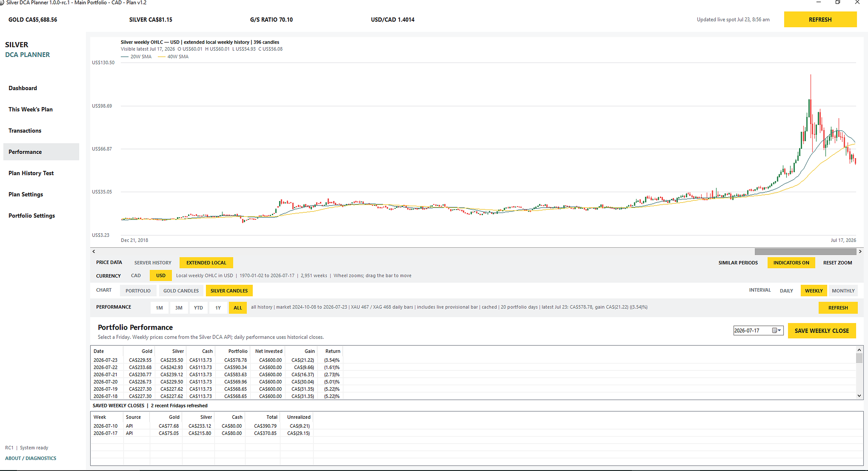Image resolution: width=868 pixels, height=471 pixels.
Task: Click Updated live spot timestamp
Action: point(733,20)
